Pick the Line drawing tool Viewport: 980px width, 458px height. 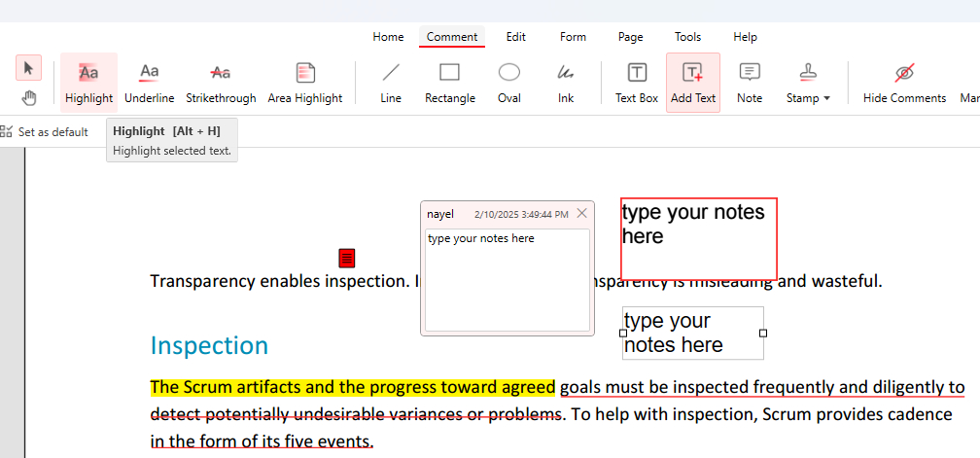click(391, 82)
